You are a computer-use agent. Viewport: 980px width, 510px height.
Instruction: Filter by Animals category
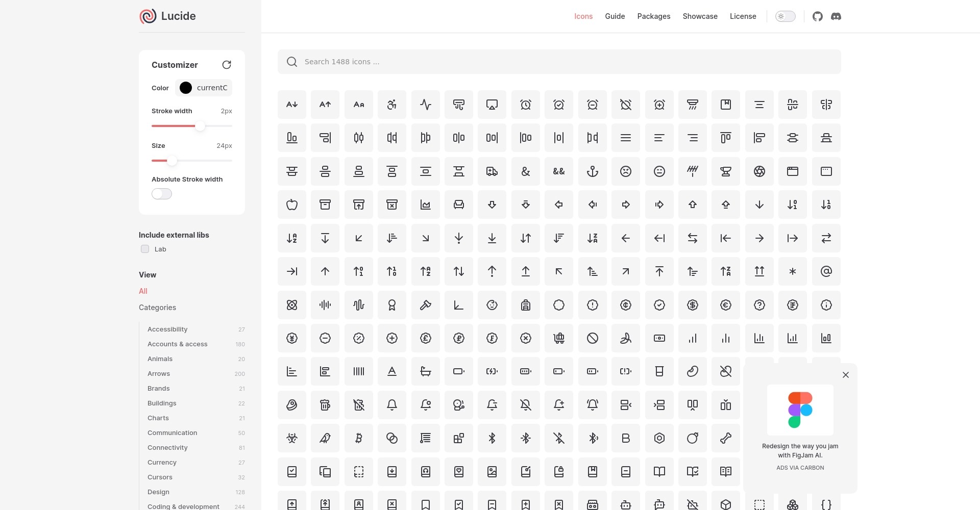[x=196, y=359]
